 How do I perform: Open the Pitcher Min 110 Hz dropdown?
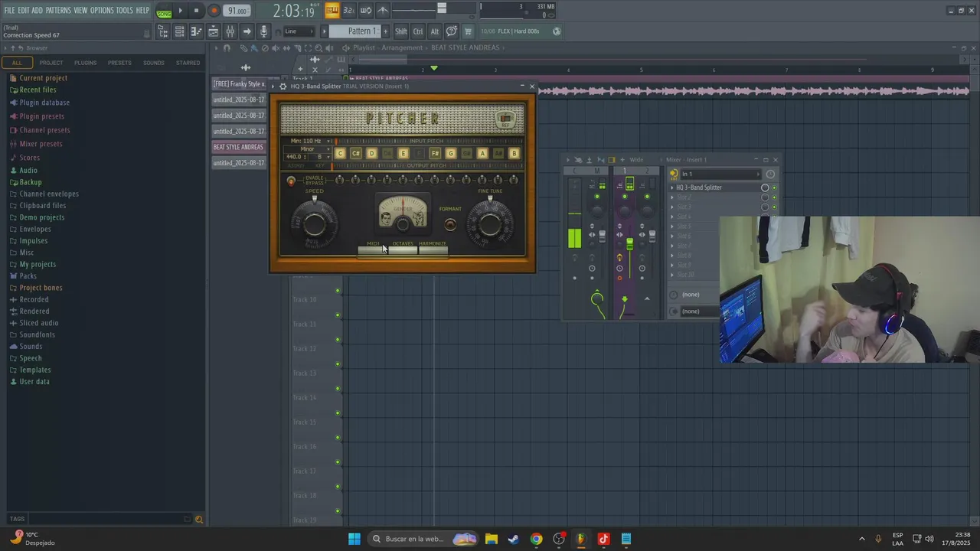pyautogui.click(x=309, y=141)
